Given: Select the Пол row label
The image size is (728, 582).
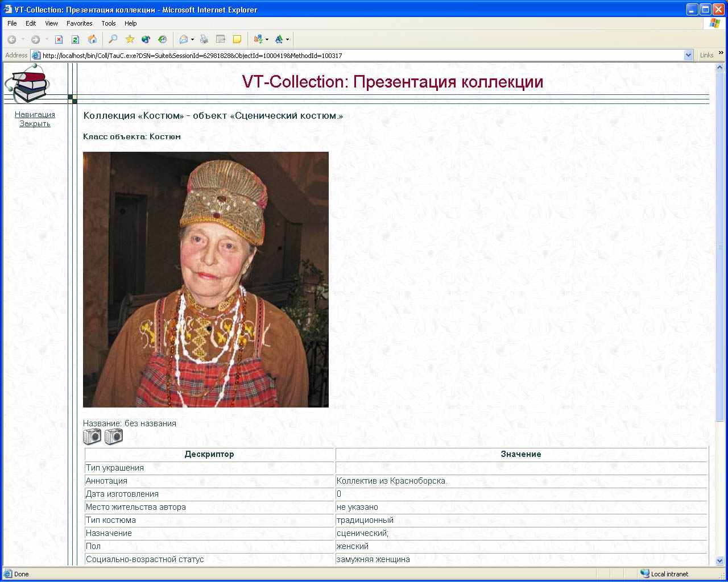Looking at the screenshot, I should tap(93, 546).
